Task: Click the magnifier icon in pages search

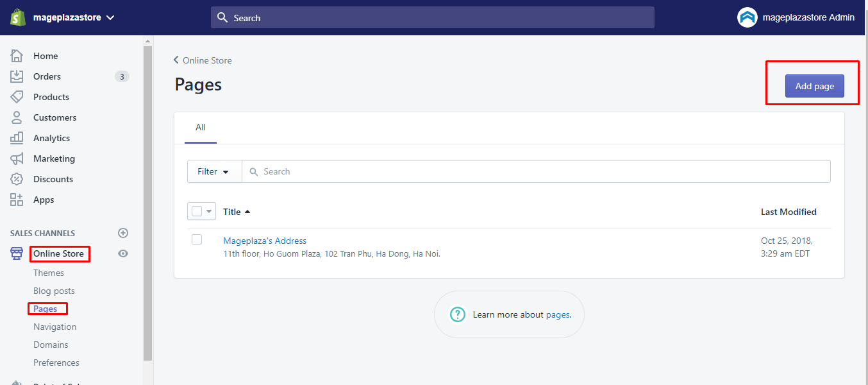Action: click(x=254, y=172)
